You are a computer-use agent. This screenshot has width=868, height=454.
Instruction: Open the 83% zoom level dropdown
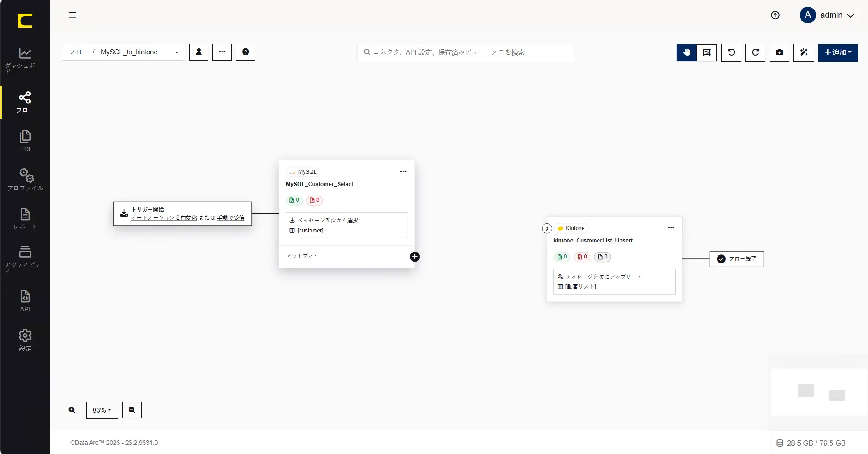point(102,410)
